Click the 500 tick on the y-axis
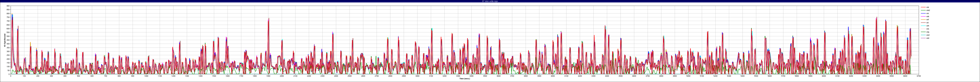980x82 pixels. point(8,36)
